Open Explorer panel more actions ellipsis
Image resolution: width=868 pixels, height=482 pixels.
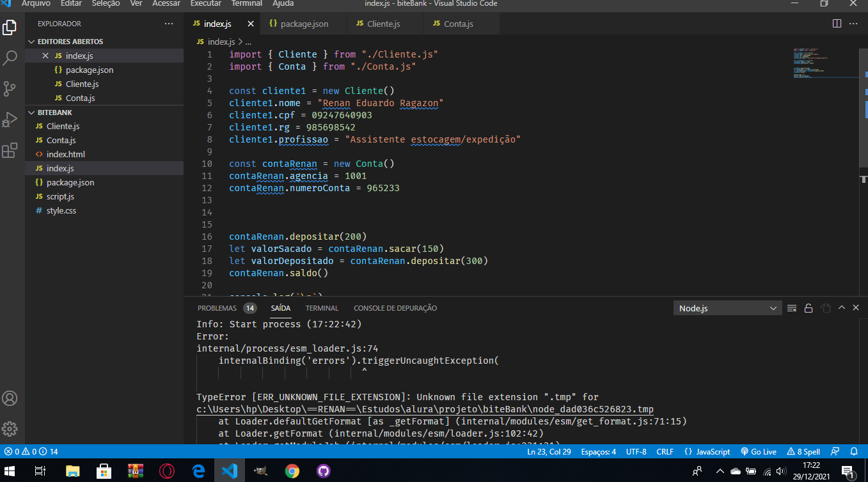[x=169, y=24]
